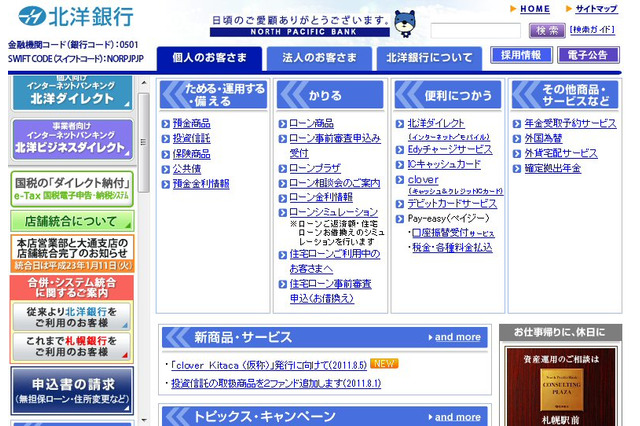Click the 北洋ダイレクト internet banking banner
Viewport: 640px width, 426px height.
tap(72, 93)
